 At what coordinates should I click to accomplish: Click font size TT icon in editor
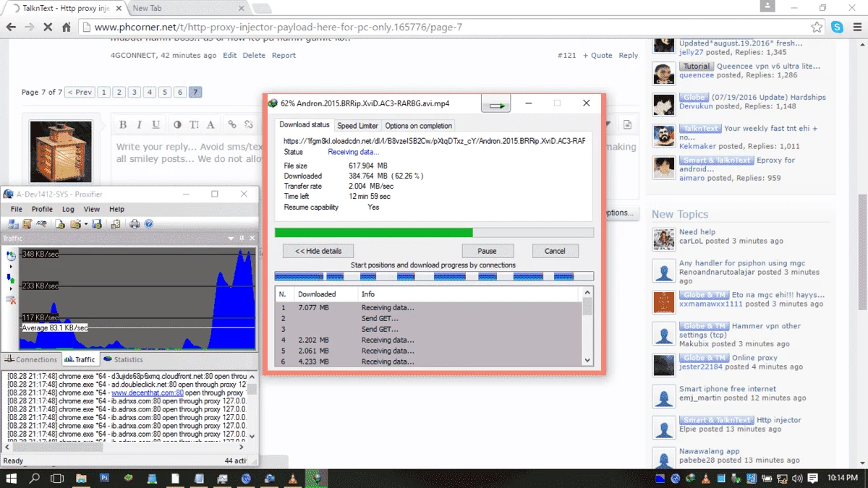click(x=194, y=125)
